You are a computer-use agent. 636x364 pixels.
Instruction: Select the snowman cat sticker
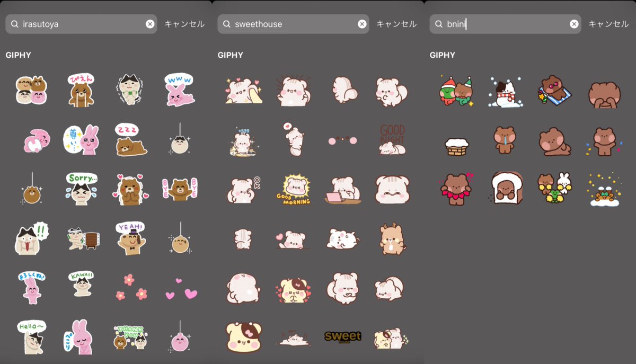click(x=505, y=91)
